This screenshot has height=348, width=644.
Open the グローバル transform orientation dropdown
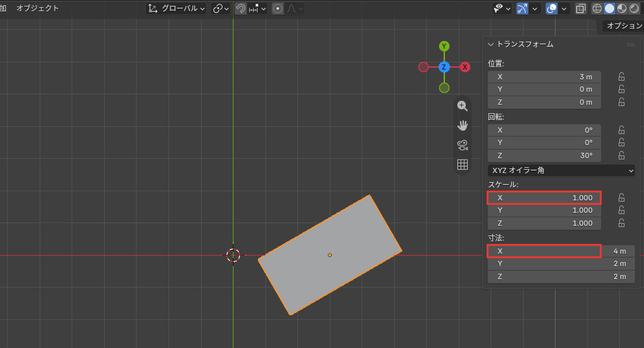pos(176,8)
